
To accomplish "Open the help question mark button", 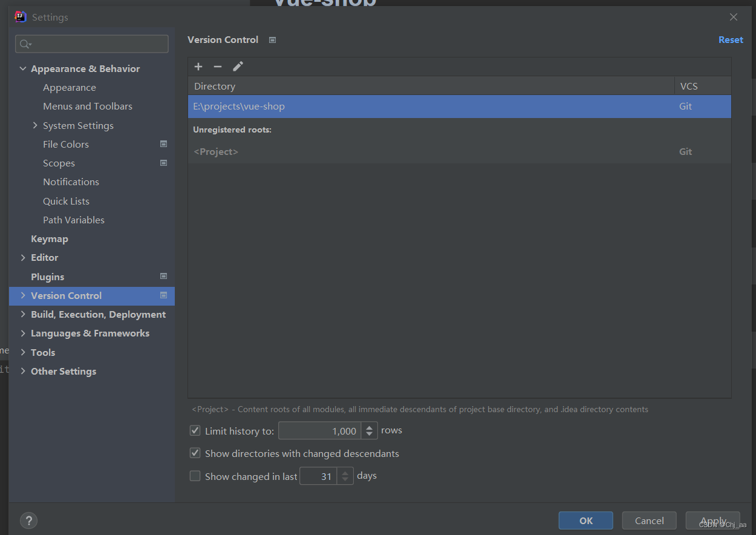I will tap(28, 520).
